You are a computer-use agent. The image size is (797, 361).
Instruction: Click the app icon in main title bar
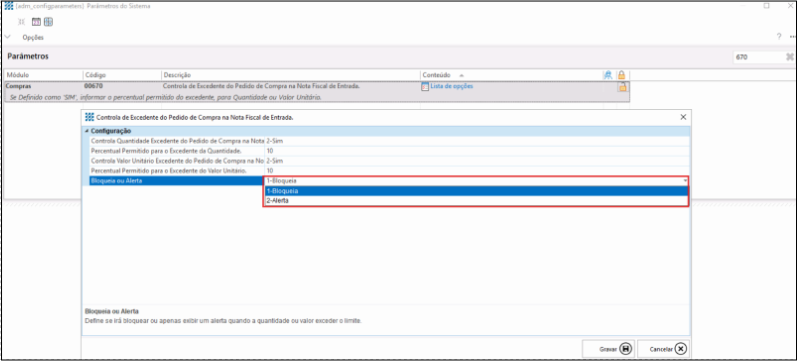(x=9, y=6)
